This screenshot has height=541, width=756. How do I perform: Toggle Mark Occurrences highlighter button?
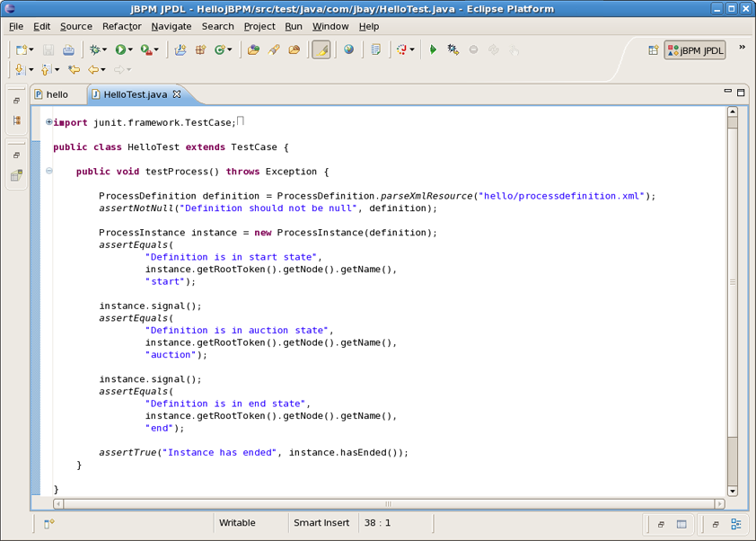(321, 50)
